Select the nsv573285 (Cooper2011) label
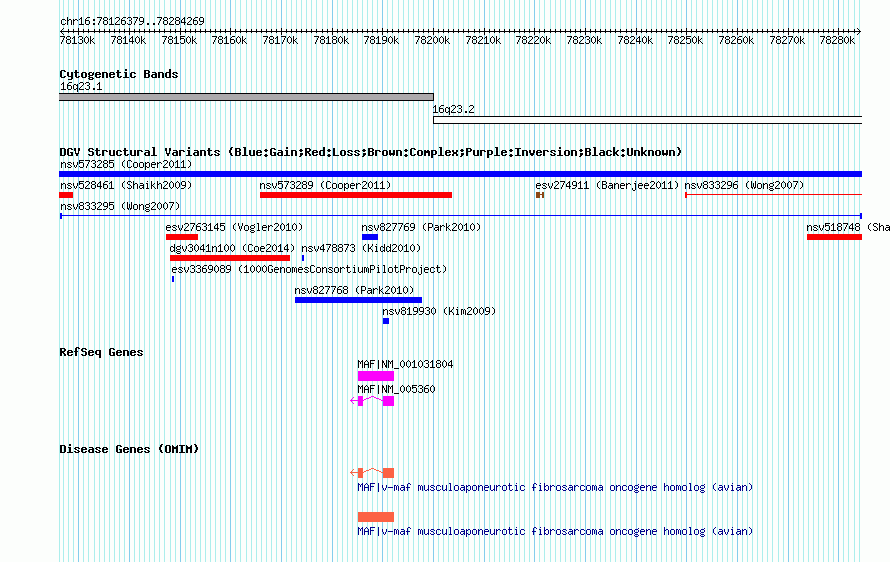 [x=126, y=164]
